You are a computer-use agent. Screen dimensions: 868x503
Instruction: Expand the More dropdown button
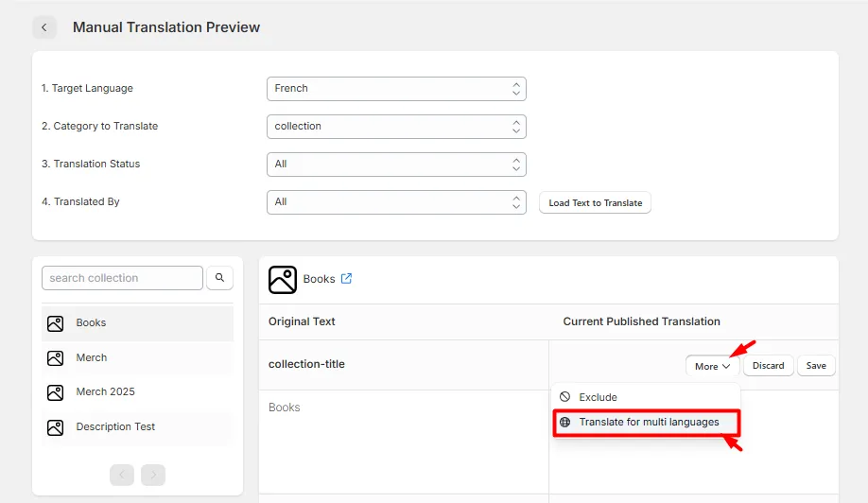(712, 366)
